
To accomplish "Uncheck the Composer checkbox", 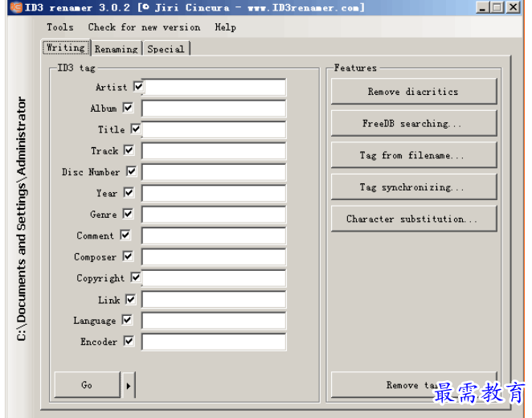I will pyautogui.click(x=128, y=256).
